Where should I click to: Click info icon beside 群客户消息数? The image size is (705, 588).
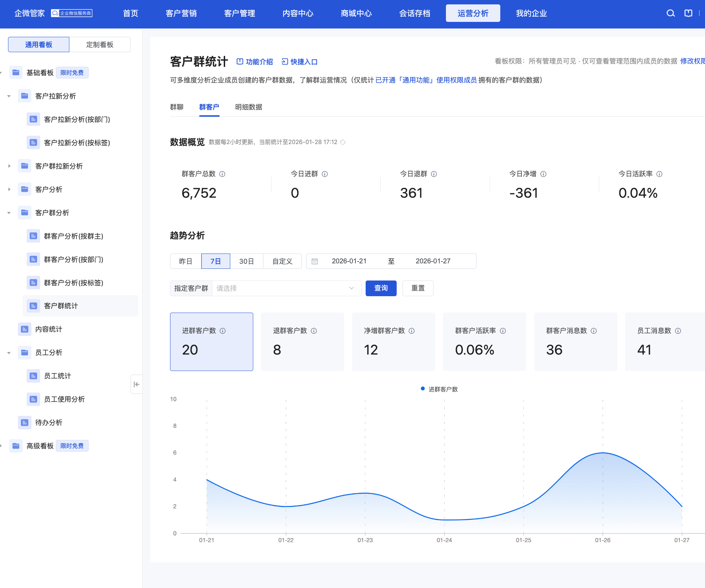(x=594, y=331)
